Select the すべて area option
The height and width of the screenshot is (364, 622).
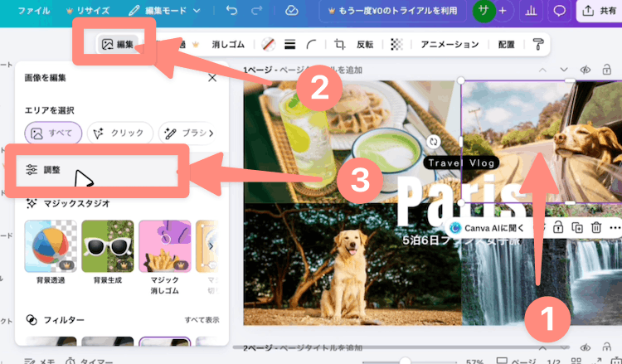tap(53, 133)
